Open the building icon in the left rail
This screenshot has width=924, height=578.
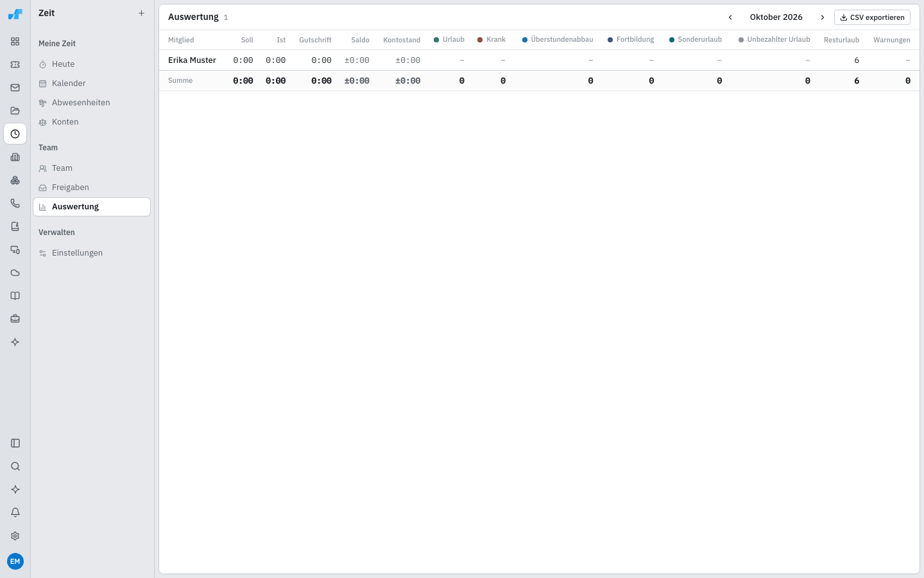coord(15,157)
